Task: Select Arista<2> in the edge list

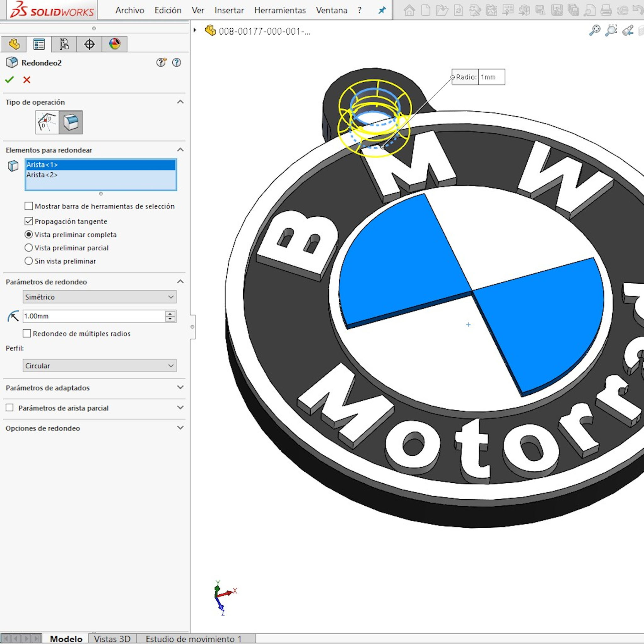Action: (x=101, y=175)
